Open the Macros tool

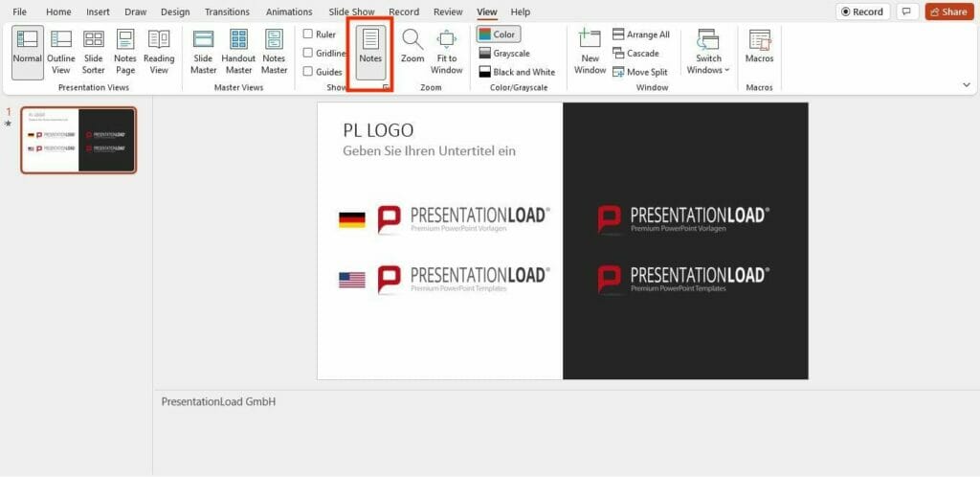tap(759, 47)
